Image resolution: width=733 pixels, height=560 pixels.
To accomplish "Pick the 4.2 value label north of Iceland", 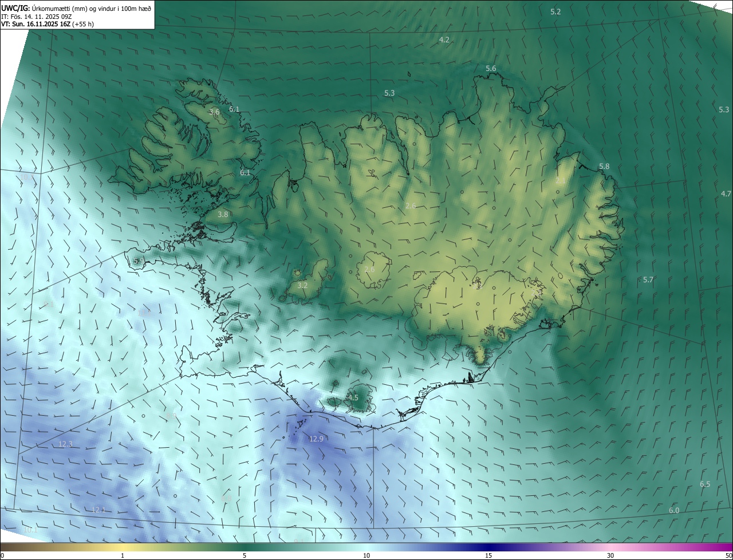I will pos(444,40).
